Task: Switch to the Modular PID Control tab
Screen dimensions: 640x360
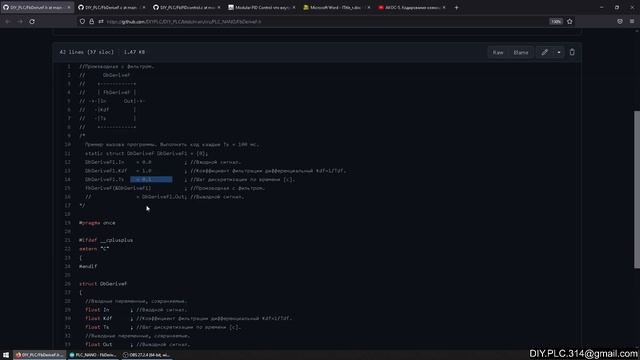Action: pos(262,7)
